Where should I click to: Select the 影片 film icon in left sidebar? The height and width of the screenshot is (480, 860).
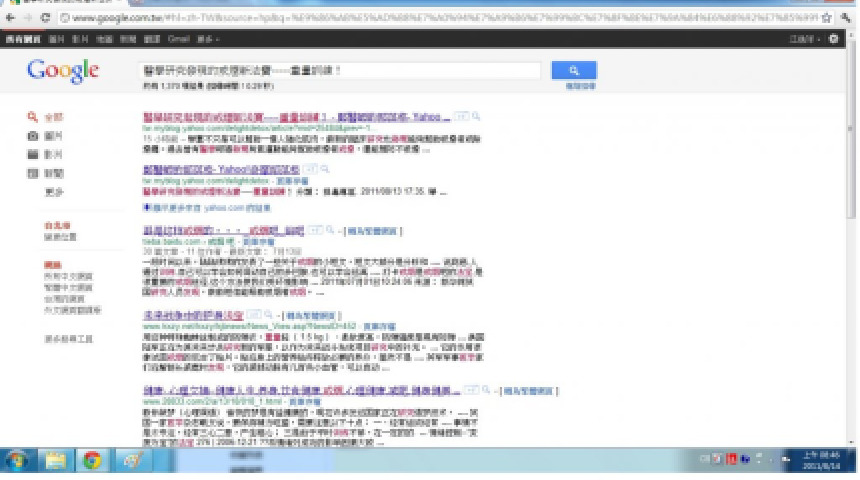tap(33, 154)
